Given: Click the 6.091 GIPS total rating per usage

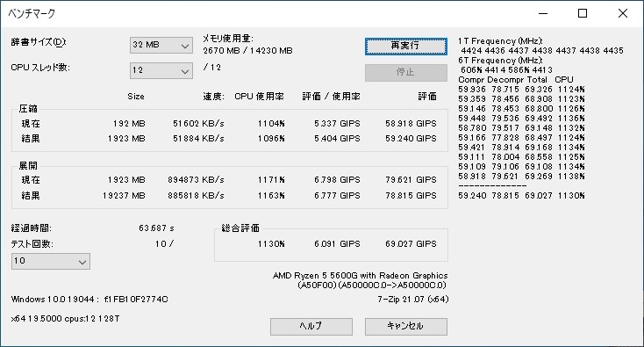Looking at the screenshot, I should [x=337, y=244].
